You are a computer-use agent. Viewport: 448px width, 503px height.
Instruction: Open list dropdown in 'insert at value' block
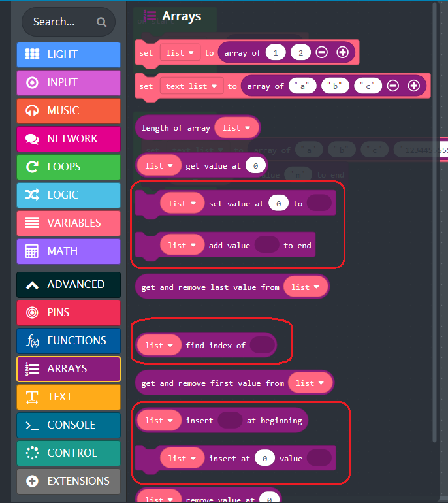click(182, 459)
